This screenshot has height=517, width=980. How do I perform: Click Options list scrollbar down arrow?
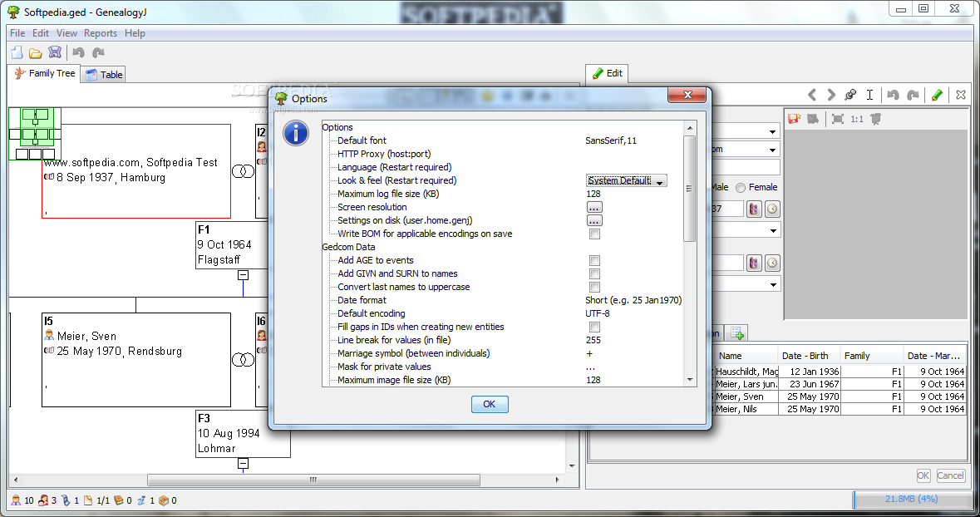(690, 380)
